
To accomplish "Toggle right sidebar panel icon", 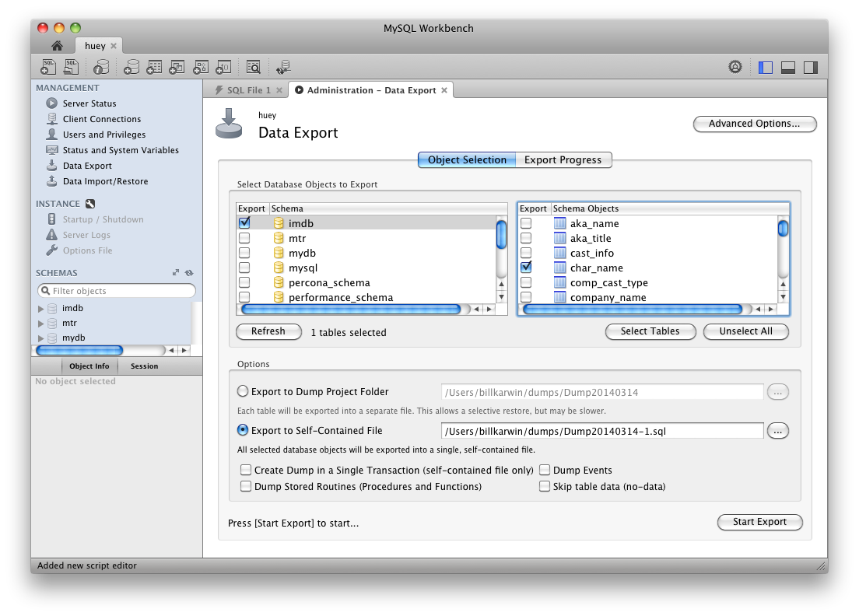I will [x=811, y=68].
